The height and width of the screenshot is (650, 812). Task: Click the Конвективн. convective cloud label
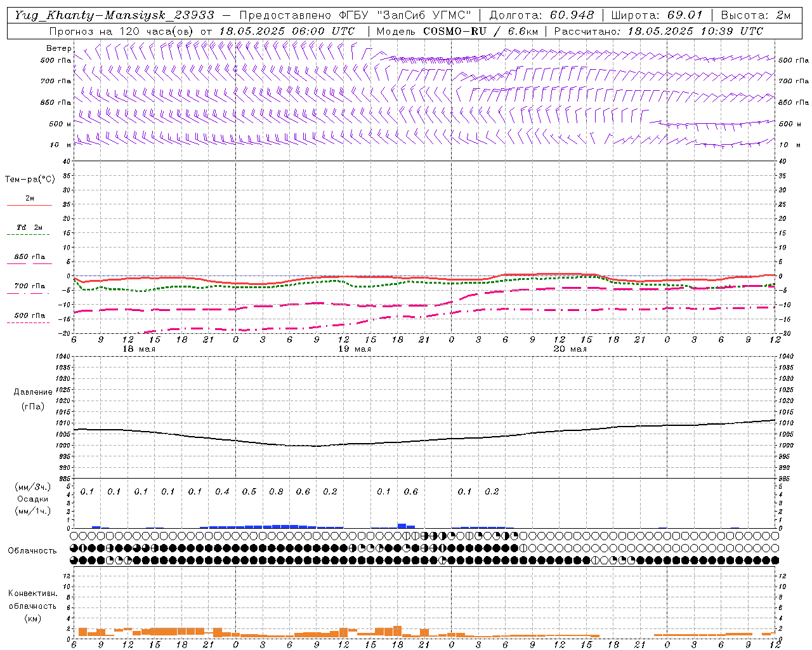click(32, 594)
